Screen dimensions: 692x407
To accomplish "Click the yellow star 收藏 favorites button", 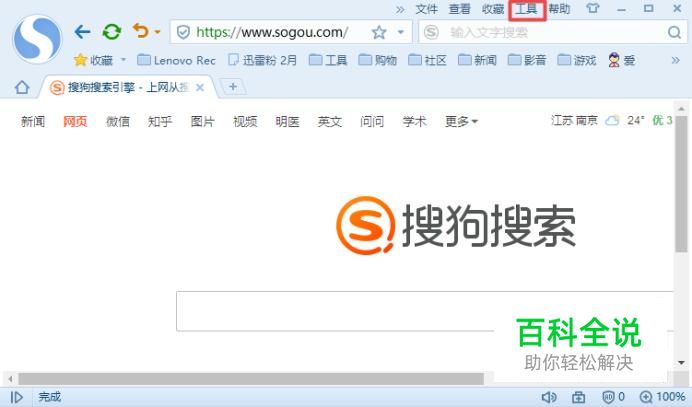I will point(94,60).
